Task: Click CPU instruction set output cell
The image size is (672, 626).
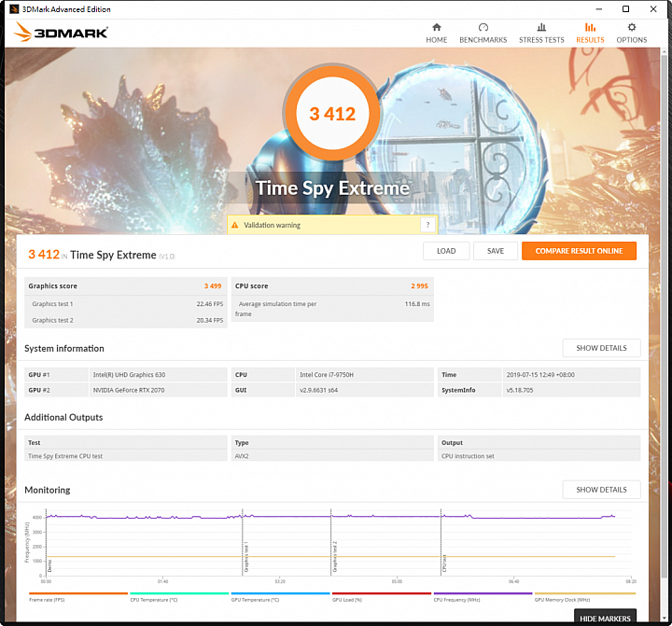Action: 539,456
